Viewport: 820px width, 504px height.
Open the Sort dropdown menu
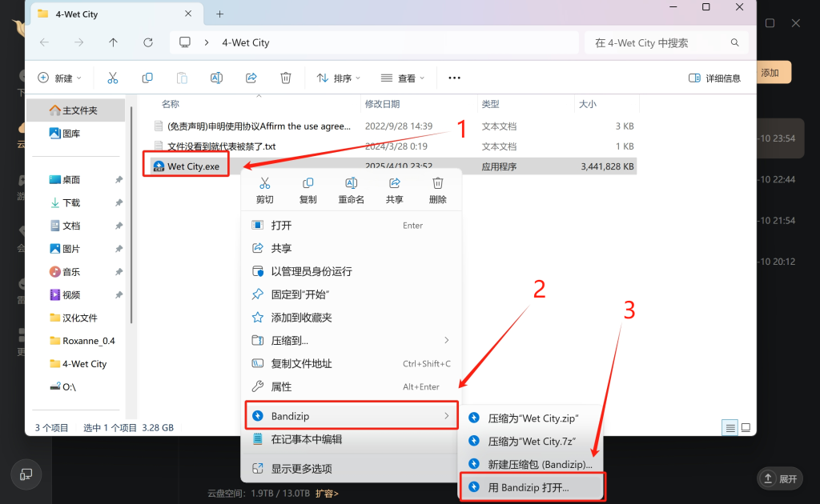pos(338,78)
